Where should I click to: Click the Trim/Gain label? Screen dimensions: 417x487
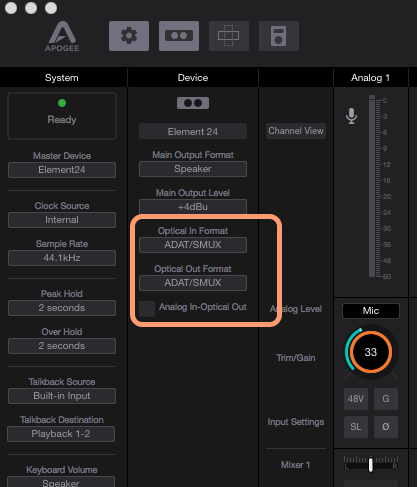(x=296, y=358)
